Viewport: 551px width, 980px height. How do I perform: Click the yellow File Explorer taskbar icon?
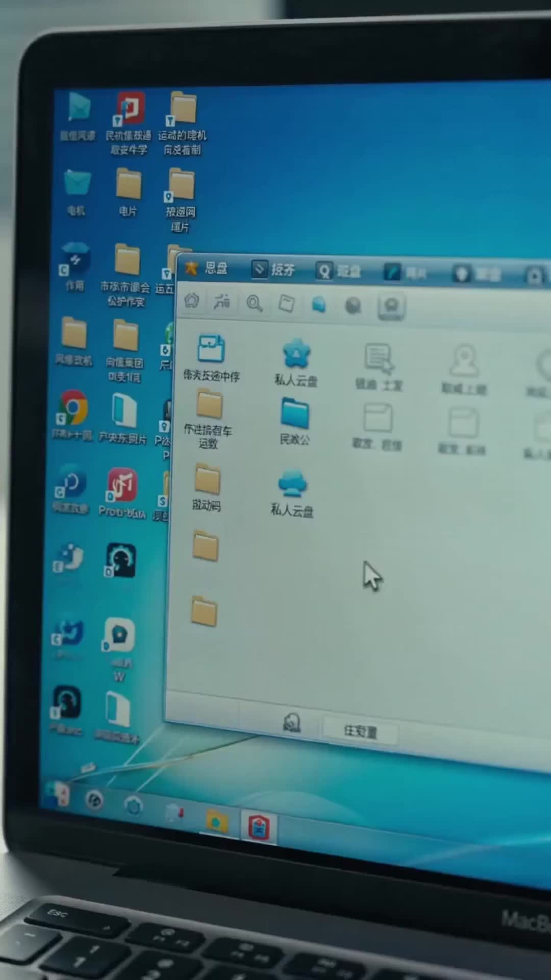click(218, 821)
